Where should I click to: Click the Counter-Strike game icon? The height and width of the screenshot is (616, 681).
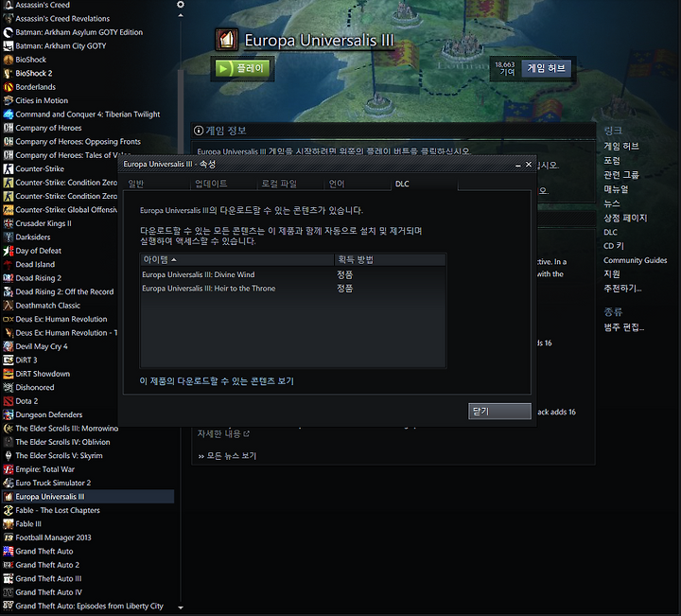[8, 168]
